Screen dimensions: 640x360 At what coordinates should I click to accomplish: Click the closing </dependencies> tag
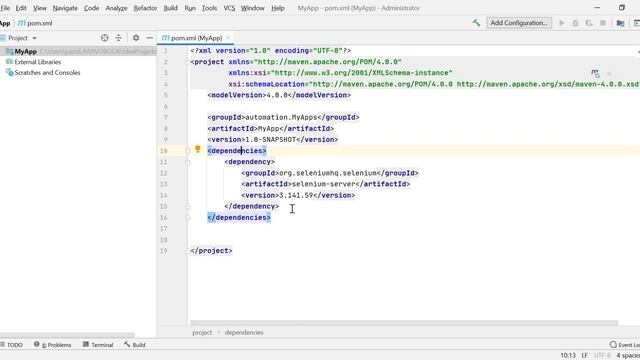pos(239,218)
